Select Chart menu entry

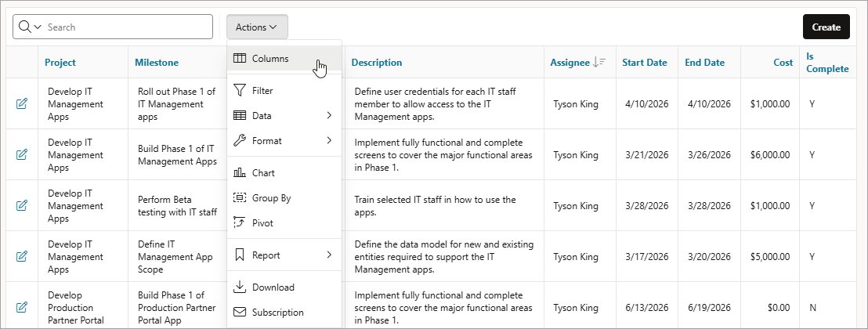[x=284, y=173]
